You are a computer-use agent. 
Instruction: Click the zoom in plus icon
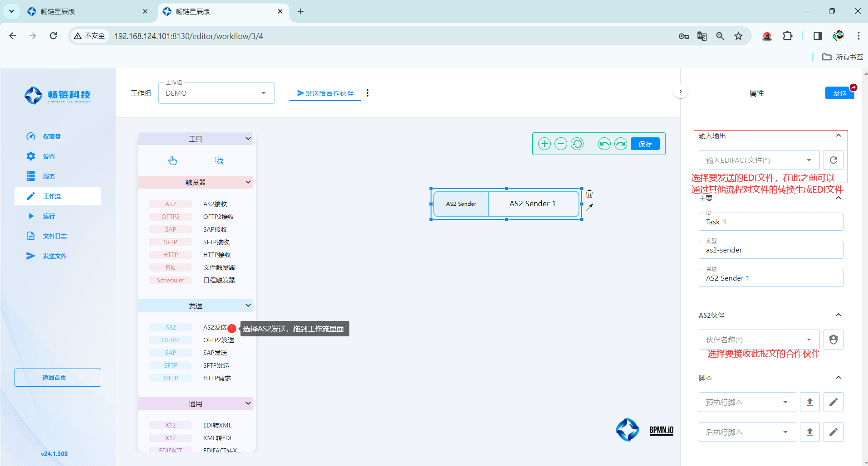(x=544, y=144)
